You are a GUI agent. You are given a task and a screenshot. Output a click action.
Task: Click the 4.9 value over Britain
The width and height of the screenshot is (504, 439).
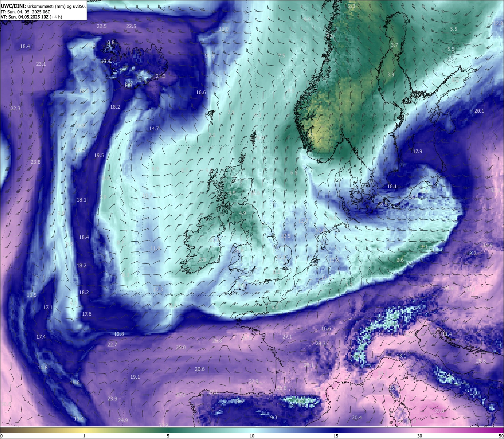(243, 213)
